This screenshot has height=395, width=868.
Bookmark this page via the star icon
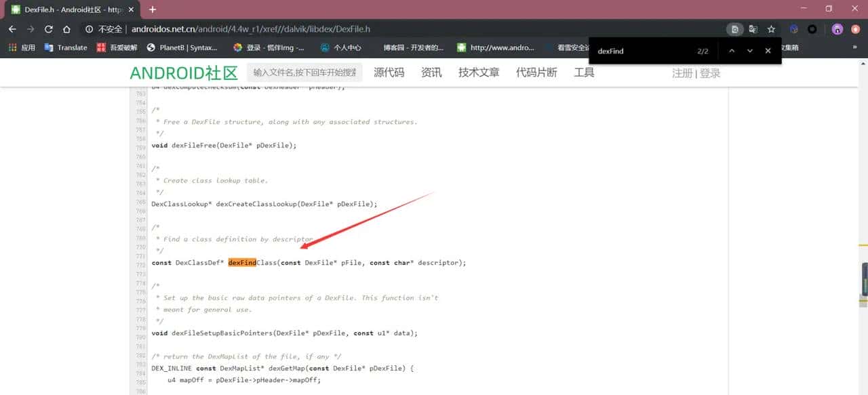771,29
